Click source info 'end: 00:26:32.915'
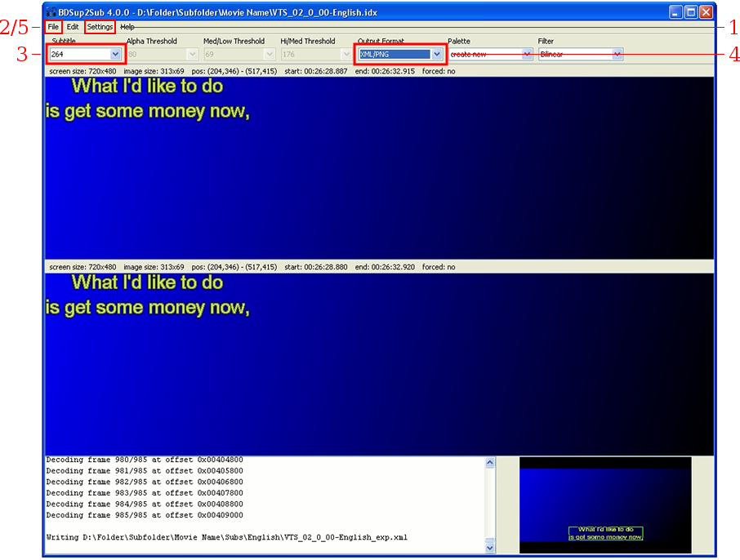The image size is (740, 560). pyautogui.click(x=385, y=71)
